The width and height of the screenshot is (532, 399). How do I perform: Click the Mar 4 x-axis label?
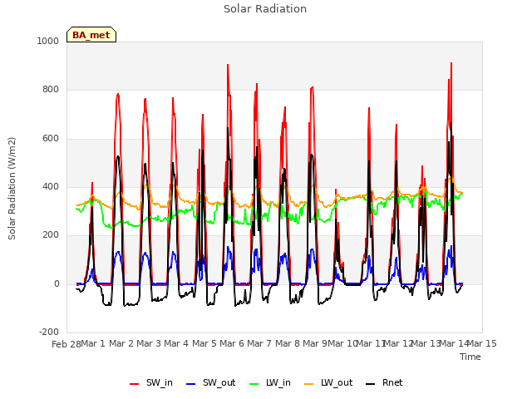176,343
